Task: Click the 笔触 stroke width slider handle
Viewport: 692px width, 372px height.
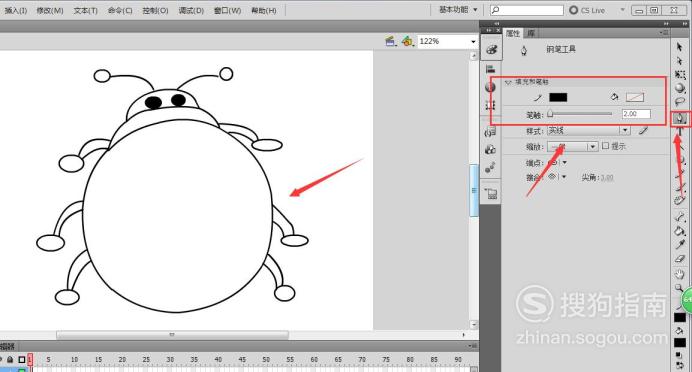Action: 550,114
